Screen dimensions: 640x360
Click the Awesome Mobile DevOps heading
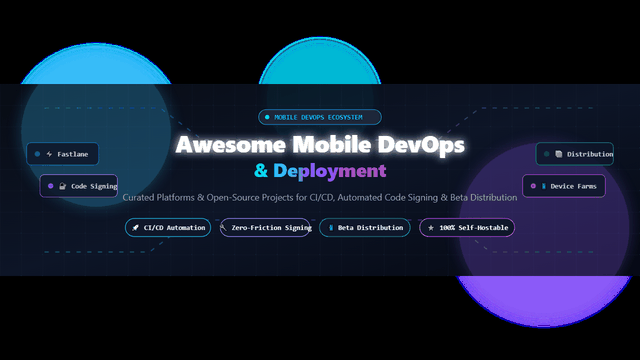coord(320,144)
